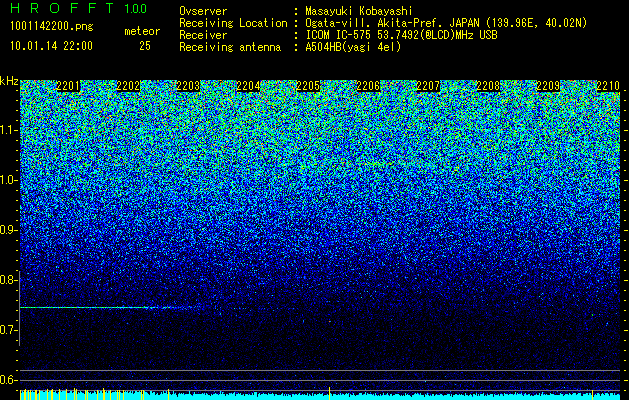Click the 2208 time marker

point(488,86)
